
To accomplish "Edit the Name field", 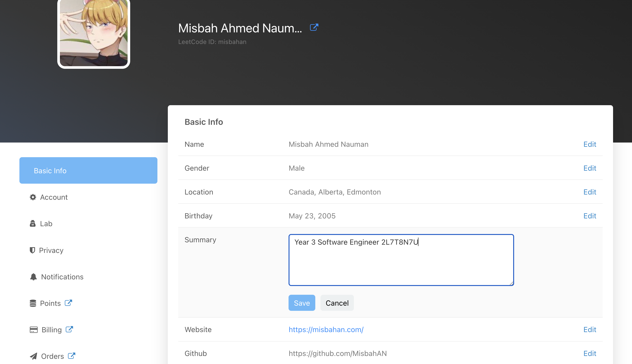I will tap(589, 144).
